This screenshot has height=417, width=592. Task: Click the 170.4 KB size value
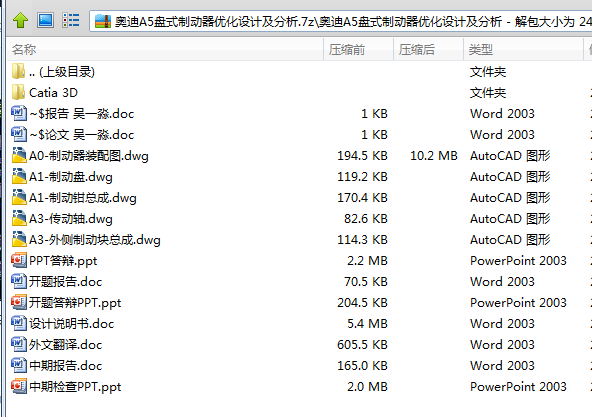[x=362, y=198]
